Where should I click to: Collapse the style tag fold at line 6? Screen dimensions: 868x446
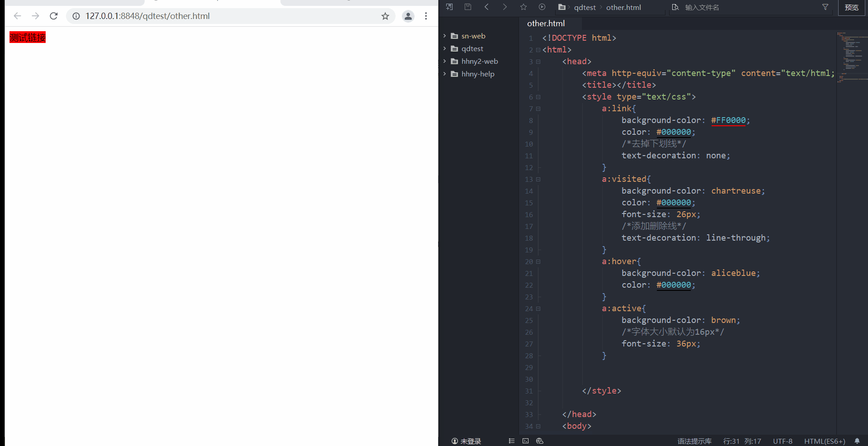538,97
